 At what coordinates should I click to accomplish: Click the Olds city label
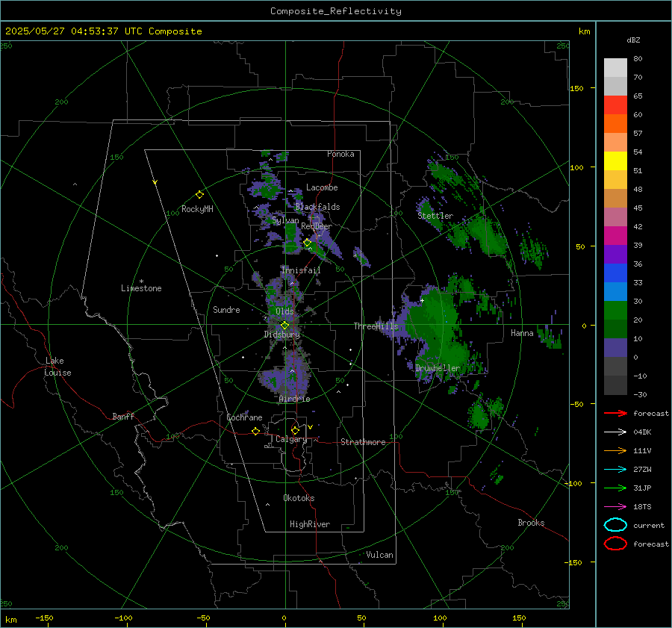[x=284, y=311]
